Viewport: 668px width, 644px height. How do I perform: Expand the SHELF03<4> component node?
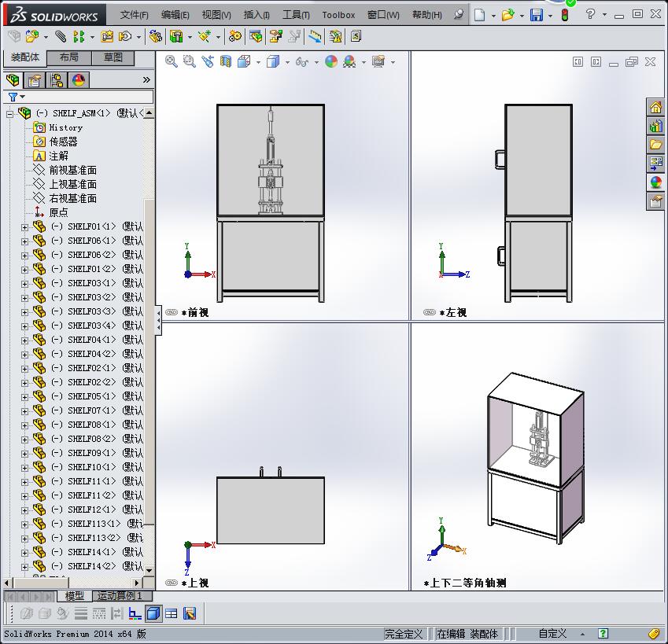point(24,326)
